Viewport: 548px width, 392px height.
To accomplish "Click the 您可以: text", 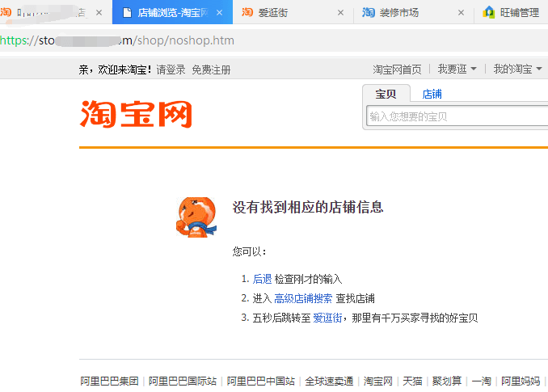I will click(x=250, y=251).
